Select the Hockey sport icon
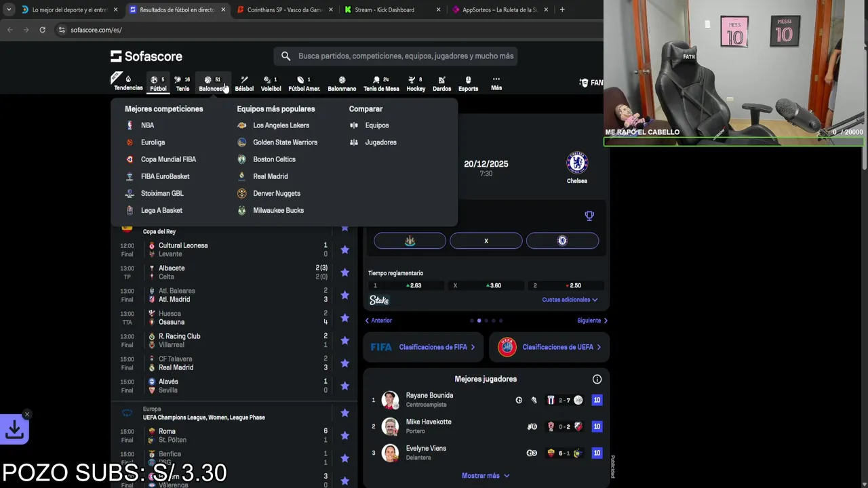Viewport: 868px width, 488px height. coord(416,83)
